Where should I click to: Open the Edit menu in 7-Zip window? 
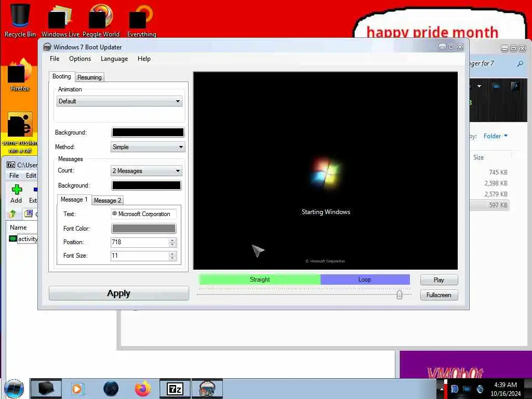click(31, 176)
